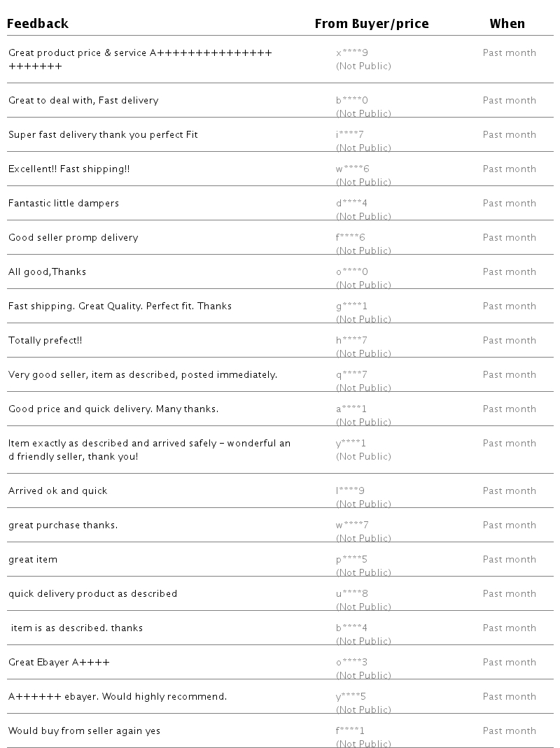Select buyer b****0 username
The image size is (560, 748).
tap(351, 100)
